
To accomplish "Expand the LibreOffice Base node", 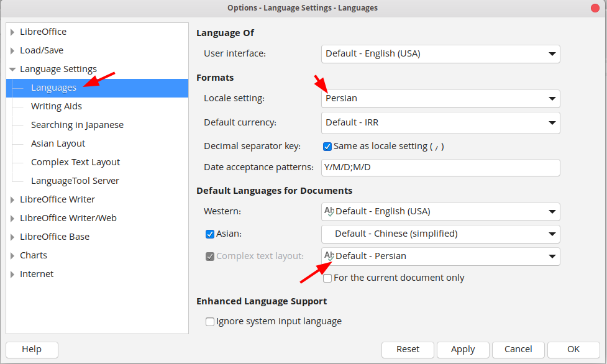I will (x=12, y=237).
